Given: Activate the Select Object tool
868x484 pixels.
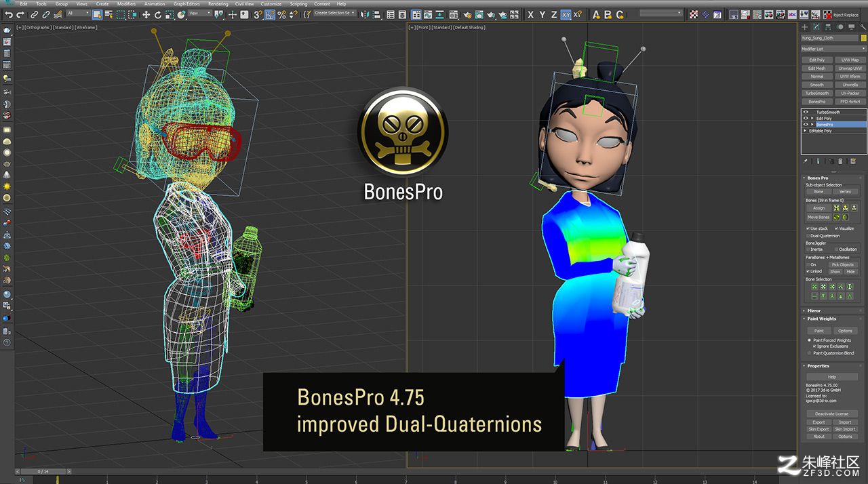Looking at the screenshot, I should coord(98,14).
